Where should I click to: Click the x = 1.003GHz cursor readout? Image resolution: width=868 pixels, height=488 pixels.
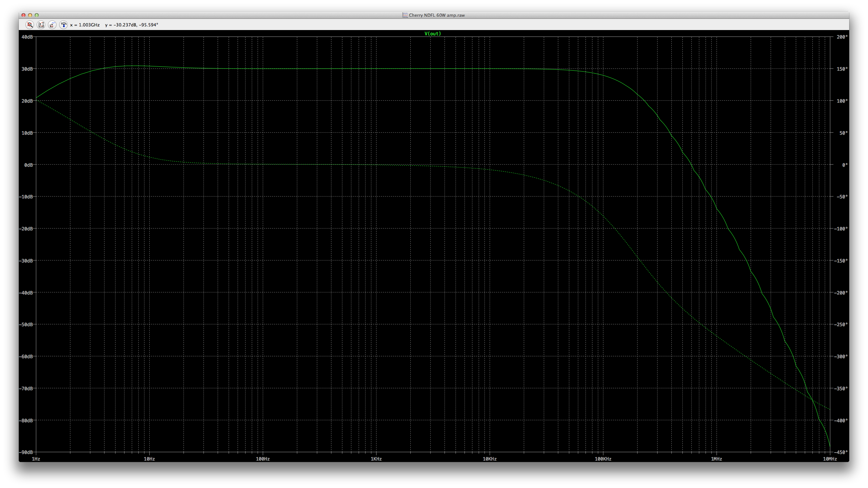coord(85,25)
